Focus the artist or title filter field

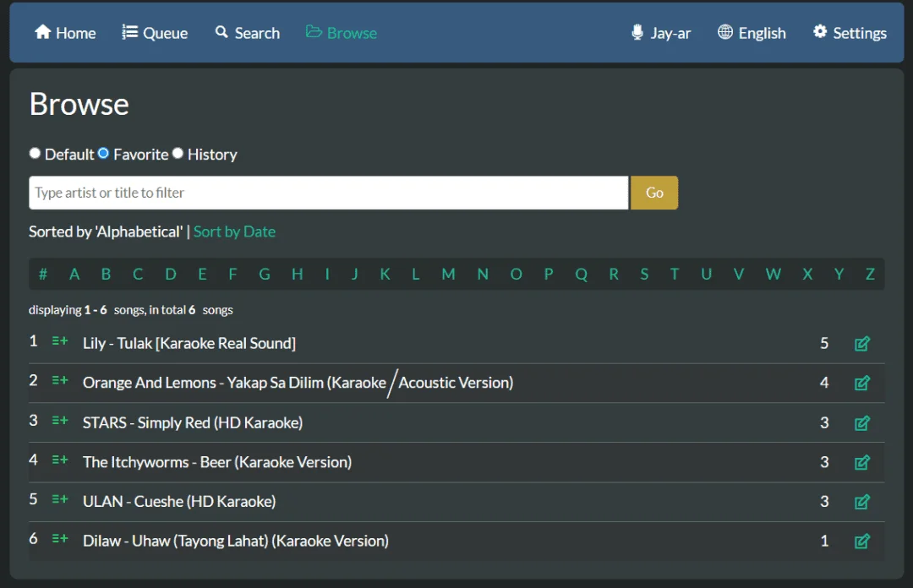point(328,193)
